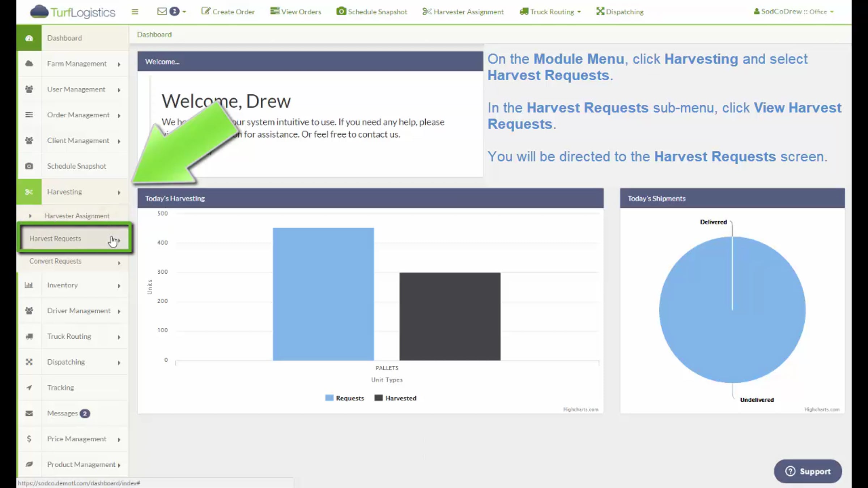This screenshot has height=488, width=868.
Task: Expand the Convert Requests submenu arrow
Action: click(x=119, y=263)
